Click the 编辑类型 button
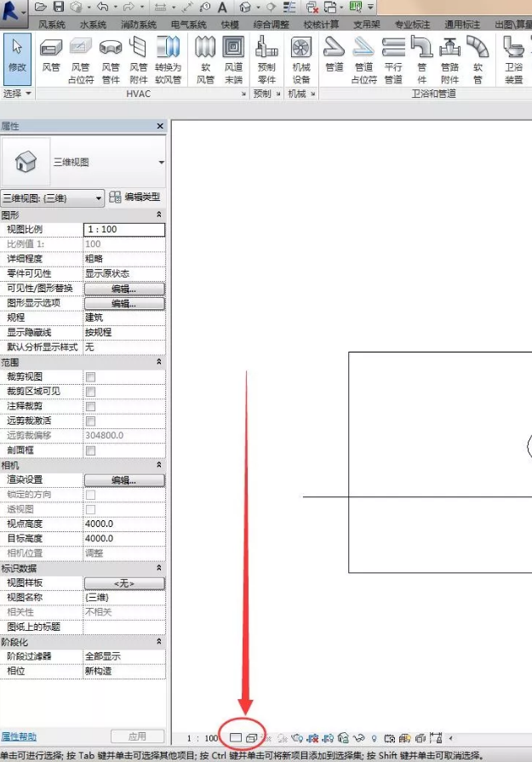The width and height of the screenshot is (532, 762). coord(134,197)
